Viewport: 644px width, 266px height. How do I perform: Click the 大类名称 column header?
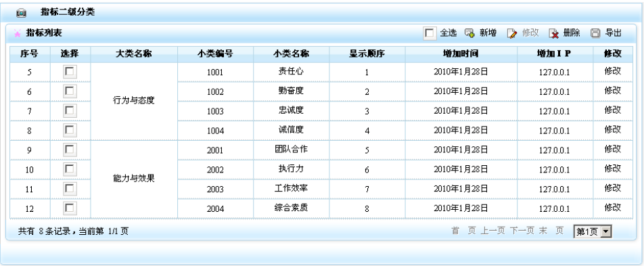click(x=134, y=54)
